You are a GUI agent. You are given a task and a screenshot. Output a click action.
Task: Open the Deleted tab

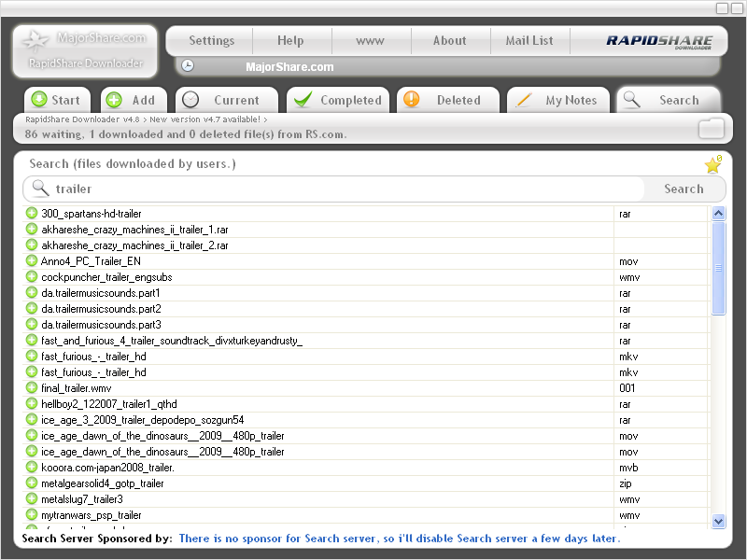click(448, 100)
